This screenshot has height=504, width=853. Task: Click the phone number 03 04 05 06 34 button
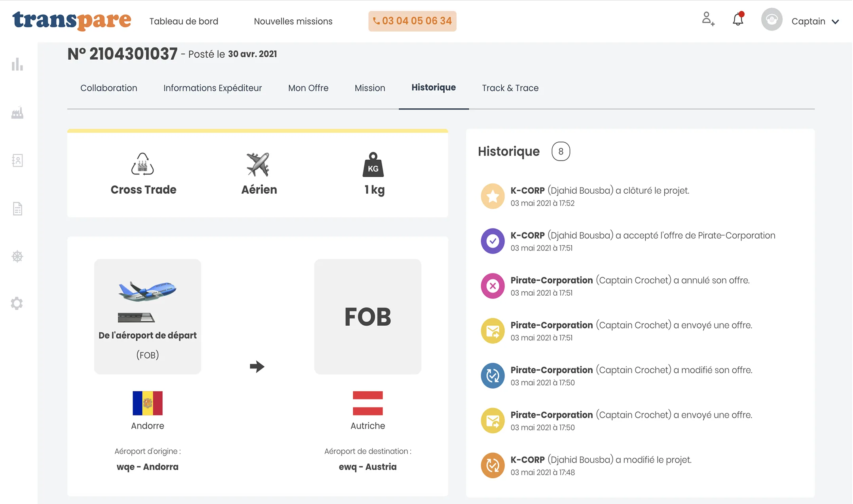coord(412,21)
